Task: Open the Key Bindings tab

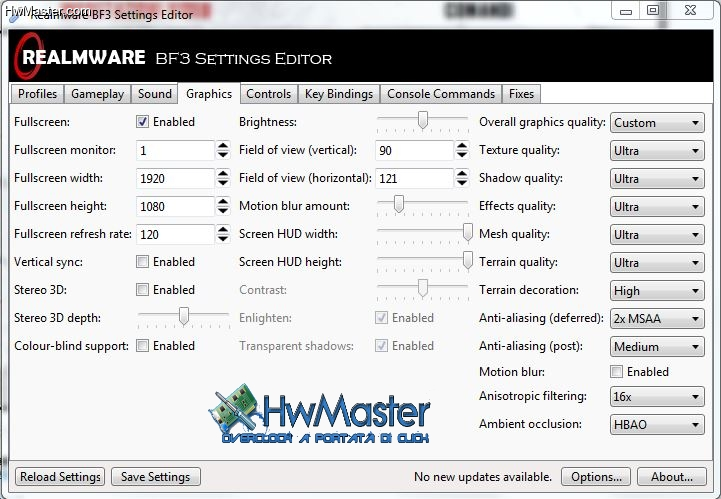Action: [339, 94]
